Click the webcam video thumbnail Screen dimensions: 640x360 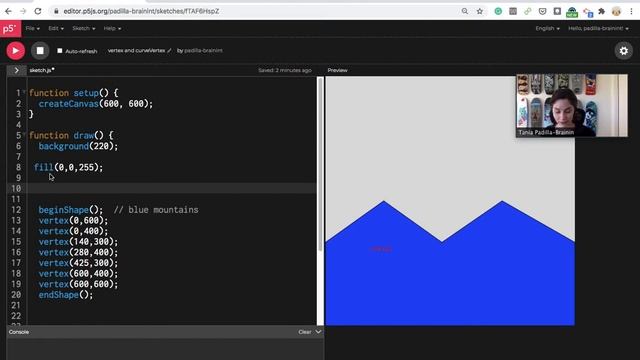pos(572,105)
